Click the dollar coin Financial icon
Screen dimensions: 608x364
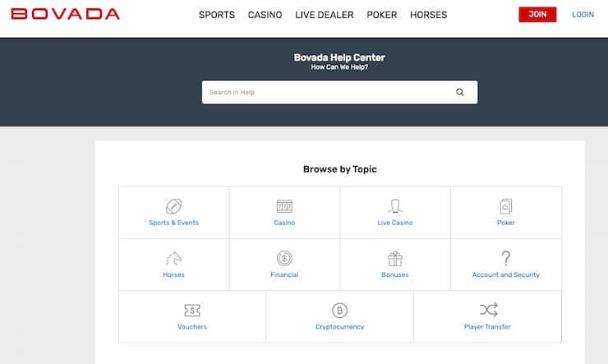pos(284,258)
